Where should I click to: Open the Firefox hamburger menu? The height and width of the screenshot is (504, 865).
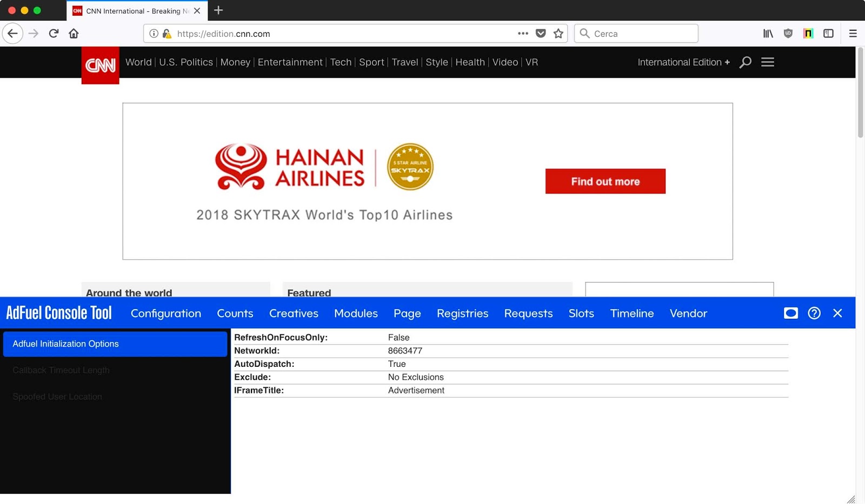(x=853, y=33)
